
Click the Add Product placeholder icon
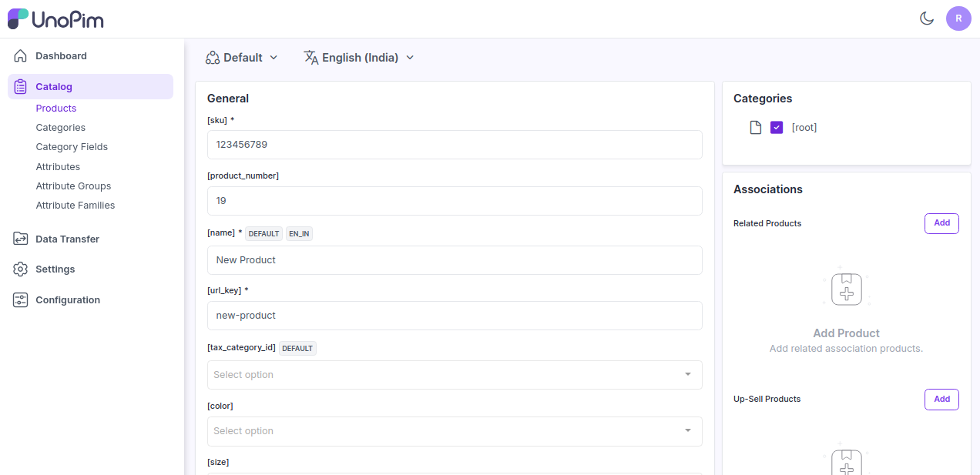click(x=846, y=290)
